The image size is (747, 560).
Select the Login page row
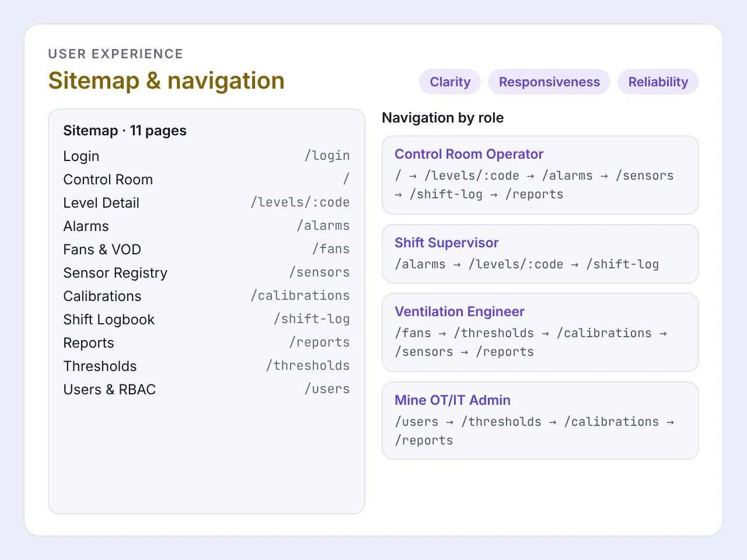pyautogui.click(x=207, y=156)
